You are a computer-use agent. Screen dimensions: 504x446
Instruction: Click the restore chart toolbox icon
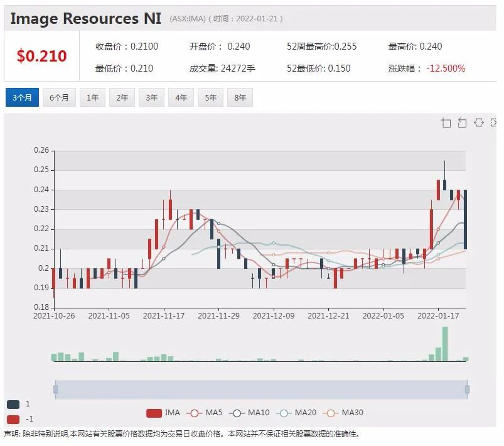479,122
